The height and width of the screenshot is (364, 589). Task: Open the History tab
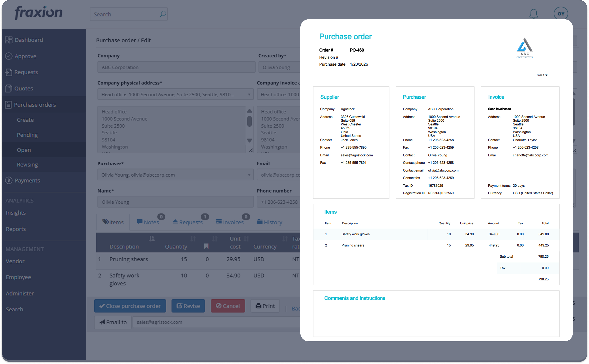[269, 222]
